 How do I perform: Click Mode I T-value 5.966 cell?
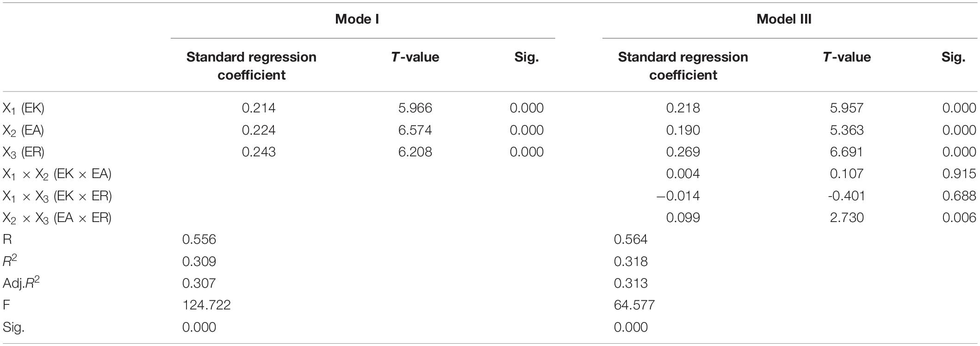coord(415,108)
